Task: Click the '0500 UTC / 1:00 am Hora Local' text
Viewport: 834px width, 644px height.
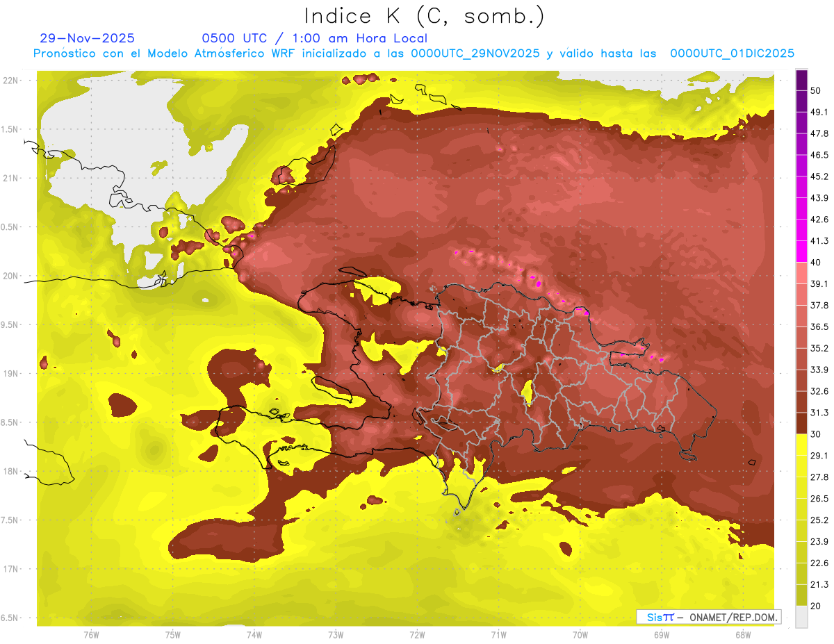Action: pos(315,38)
